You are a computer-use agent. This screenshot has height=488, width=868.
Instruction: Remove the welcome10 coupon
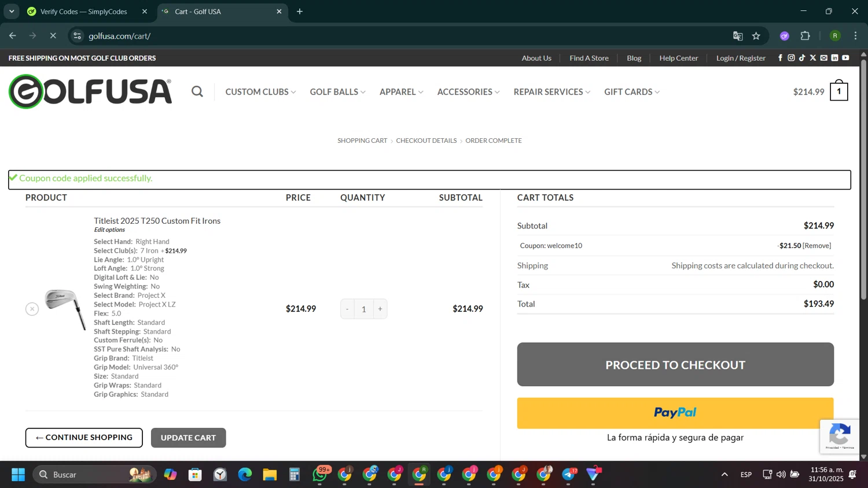tap(817, 246)
